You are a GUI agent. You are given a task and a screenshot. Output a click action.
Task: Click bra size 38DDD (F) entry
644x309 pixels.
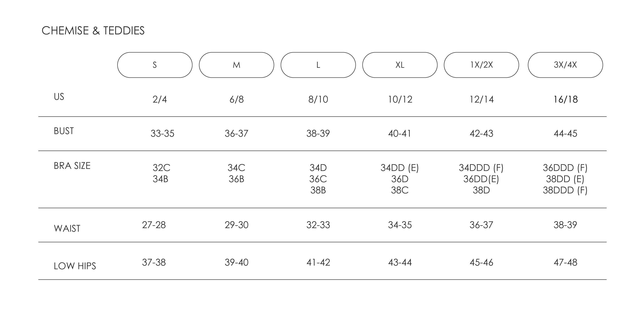click(565, 190)
